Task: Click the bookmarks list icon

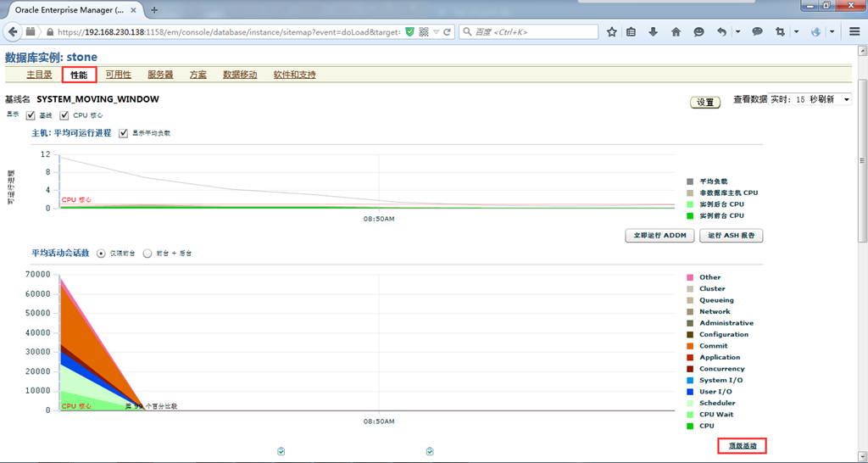Action: [x=632, y=31]
